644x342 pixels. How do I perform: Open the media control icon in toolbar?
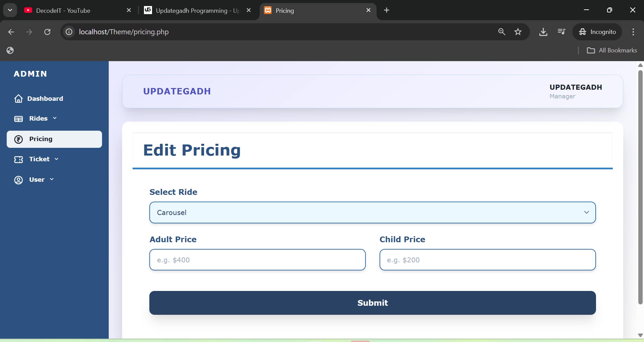pyautogui.click(x=561, y=32)
